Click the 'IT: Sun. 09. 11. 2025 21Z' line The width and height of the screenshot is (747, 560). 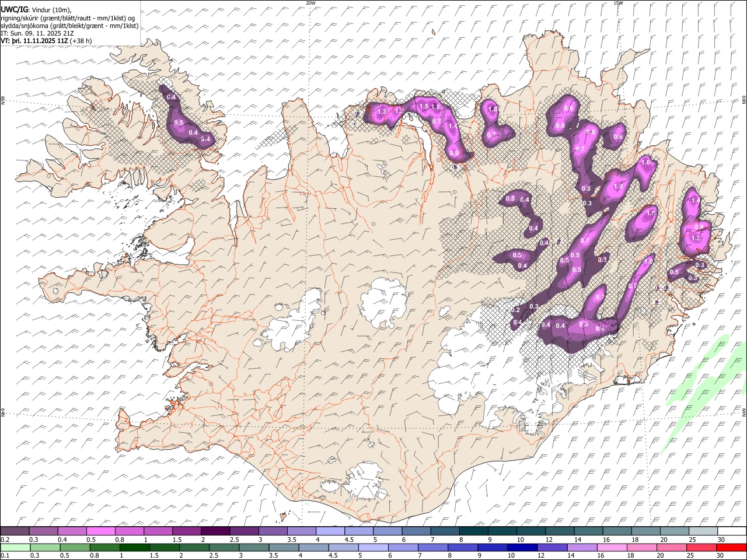37,34
